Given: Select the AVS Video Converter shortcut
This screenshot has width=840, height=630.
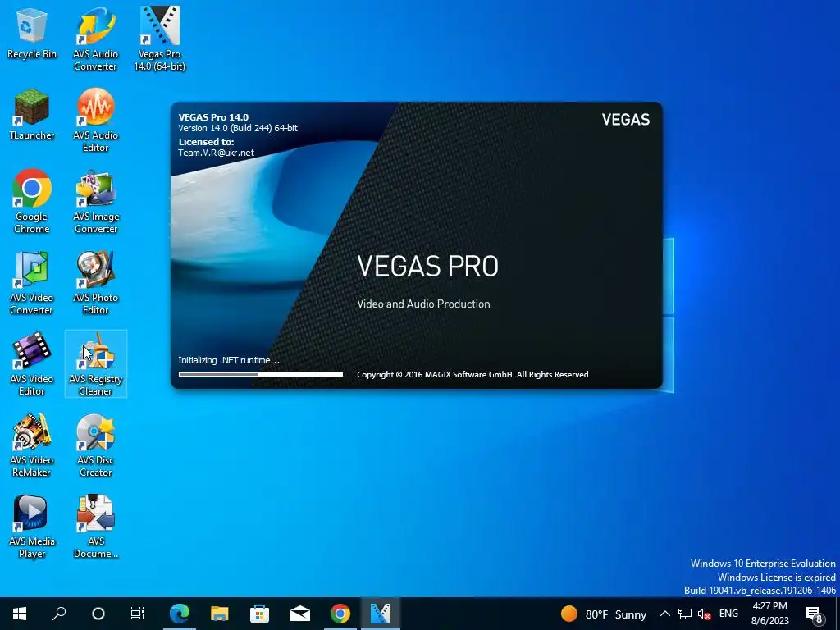Looking at the screenshot, I should pos(32,283).
